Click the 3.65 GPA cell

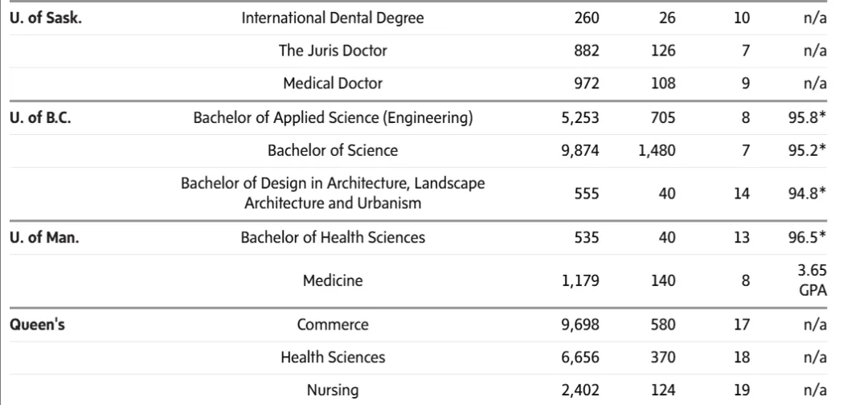point(813,280)
